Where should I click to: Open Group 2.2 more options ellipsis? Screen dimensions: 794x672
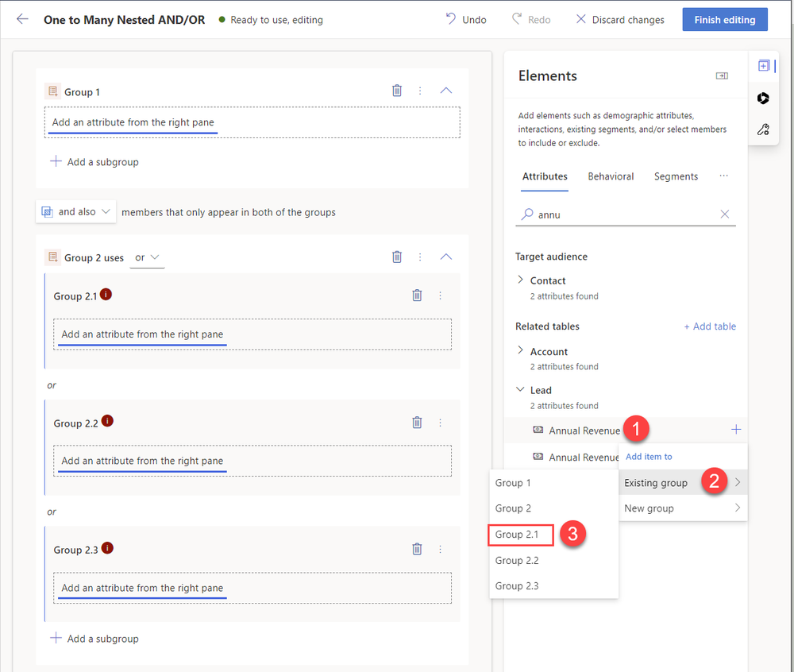[x=440, y=422]
